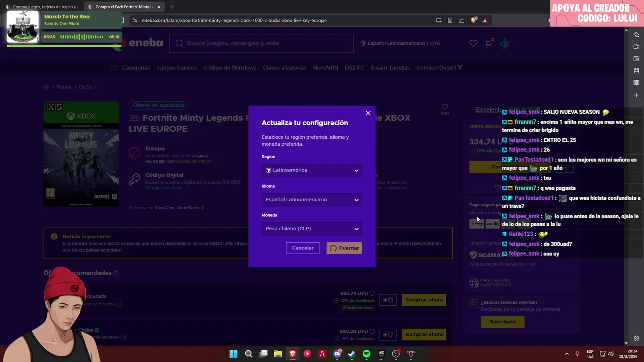This screenshot has height=362, width=644.
Task: Open bookmarks icon in sidebar
Action: pos(636,71)
